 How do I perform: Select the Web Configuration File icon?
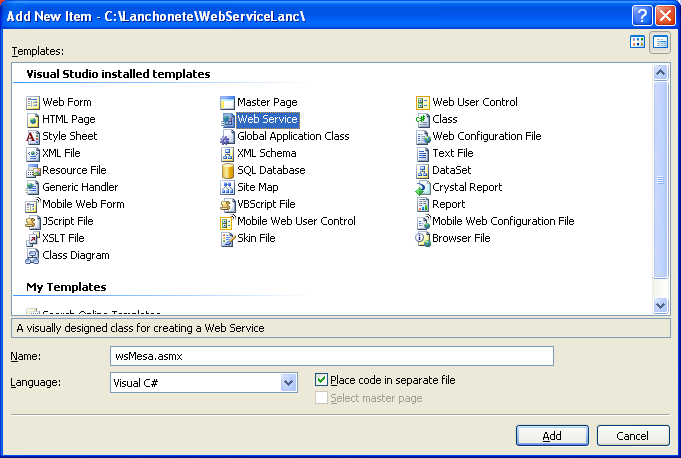(423, 137)
